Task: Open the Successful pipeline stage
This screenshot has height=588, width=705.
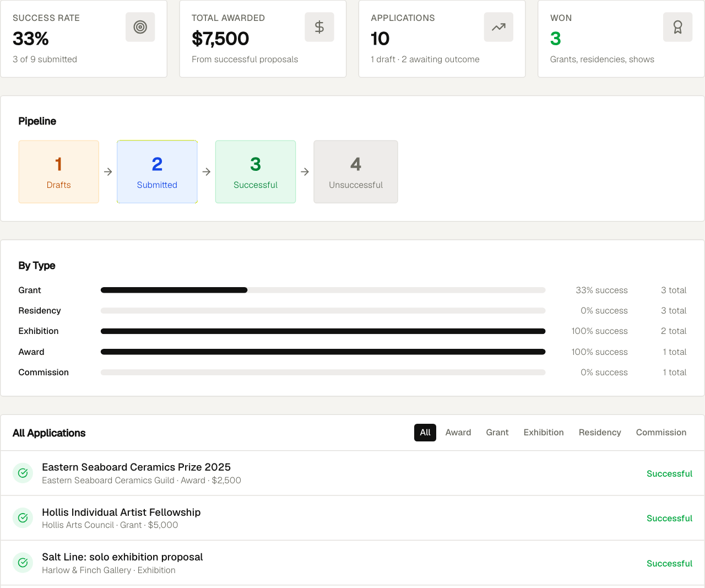Action: point(256,172)
